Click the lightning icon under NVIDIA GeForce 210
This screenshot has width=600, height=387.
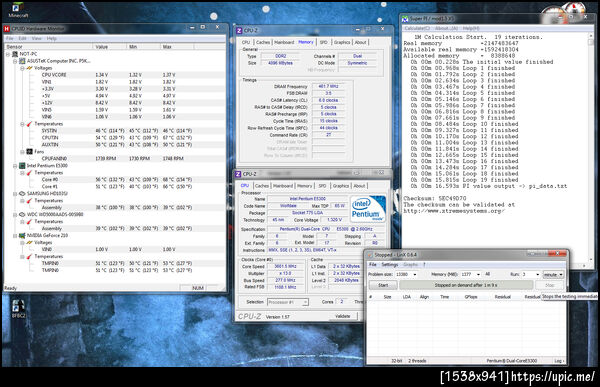point(29,242)
